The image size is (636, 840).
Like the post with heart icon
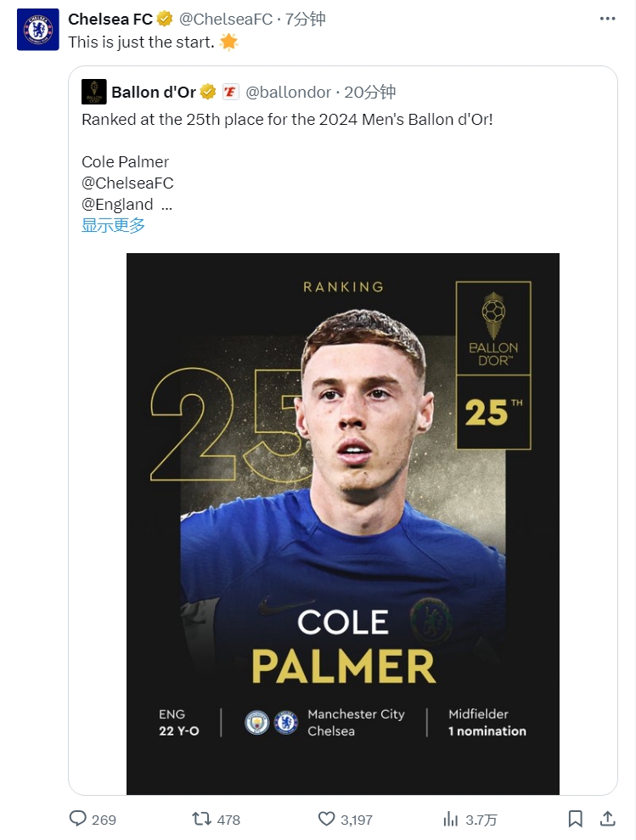point(327,819)
